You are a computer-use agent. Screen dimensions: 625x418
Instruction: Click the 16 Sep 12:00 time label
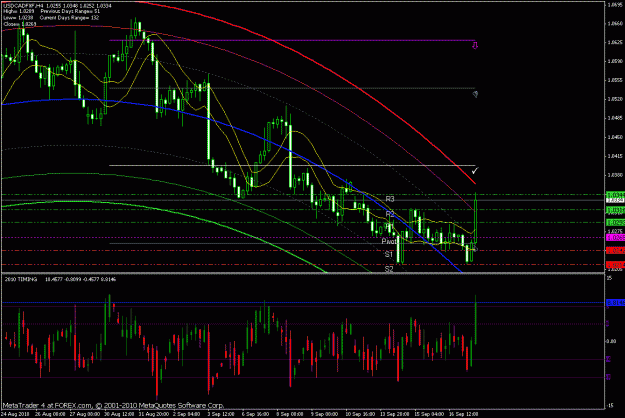(x=464, y=414)
